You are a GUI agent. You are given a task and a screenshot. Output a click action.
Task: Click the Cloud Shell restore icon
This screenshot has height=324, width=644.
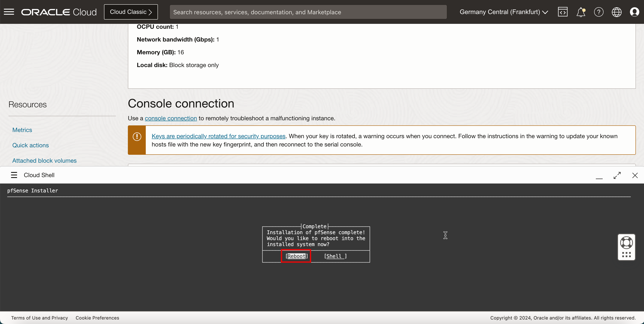tap(617, 175)
